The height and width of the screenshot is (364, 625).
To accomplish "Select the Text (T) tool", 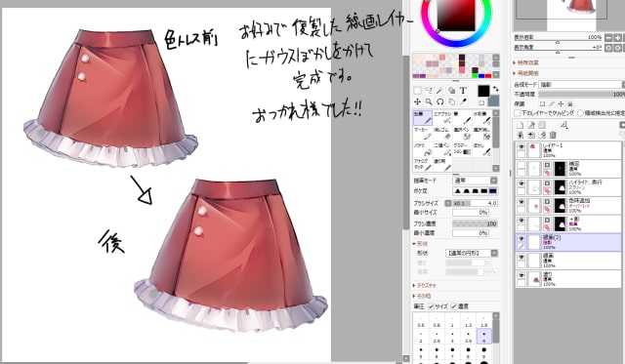I will click(463, 91).
